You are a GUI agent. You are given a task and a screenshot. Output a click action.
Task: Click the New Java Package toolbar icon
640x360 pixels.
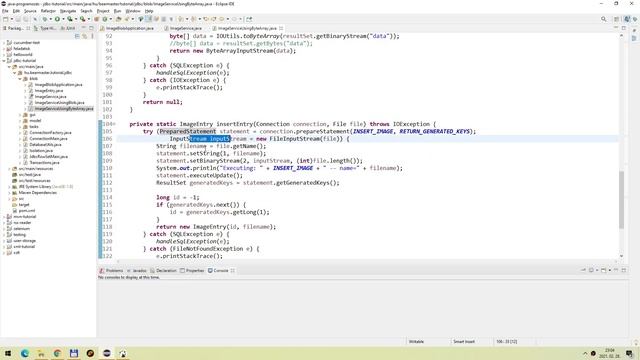click(97, 19)
